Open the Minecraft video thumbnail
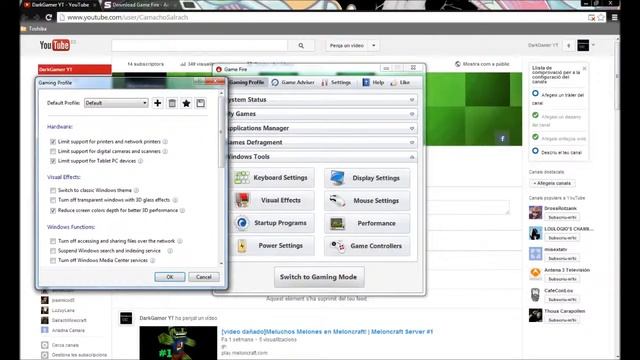The width and height of the screenshot is (640, 360). 178,343
